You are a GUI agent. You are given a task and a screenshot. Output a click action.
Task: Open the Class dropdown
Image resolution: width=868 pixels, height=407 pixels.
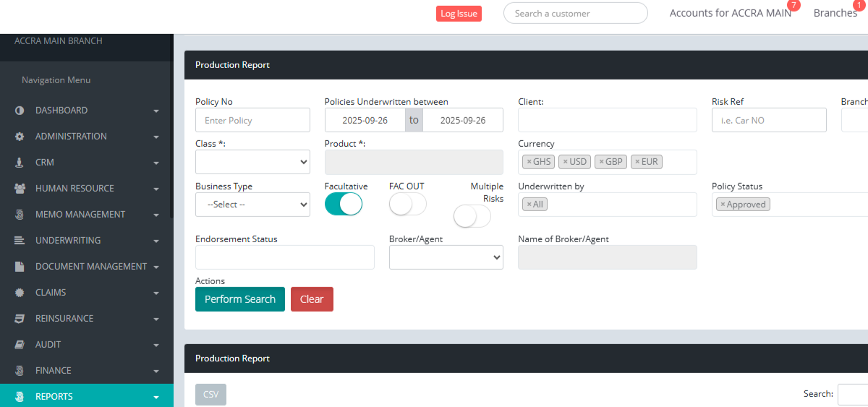click(252, 163)
